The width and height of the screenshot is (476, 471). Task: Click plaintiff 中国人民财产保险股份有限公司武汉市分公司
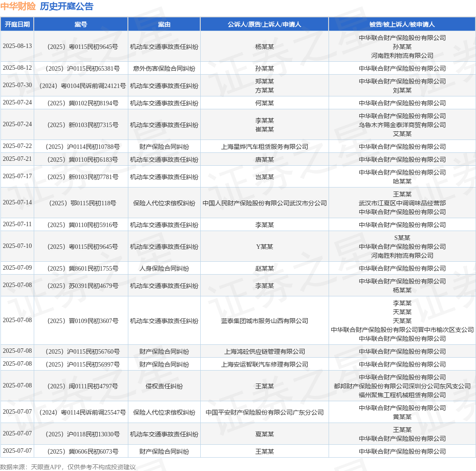pos(264,204)
